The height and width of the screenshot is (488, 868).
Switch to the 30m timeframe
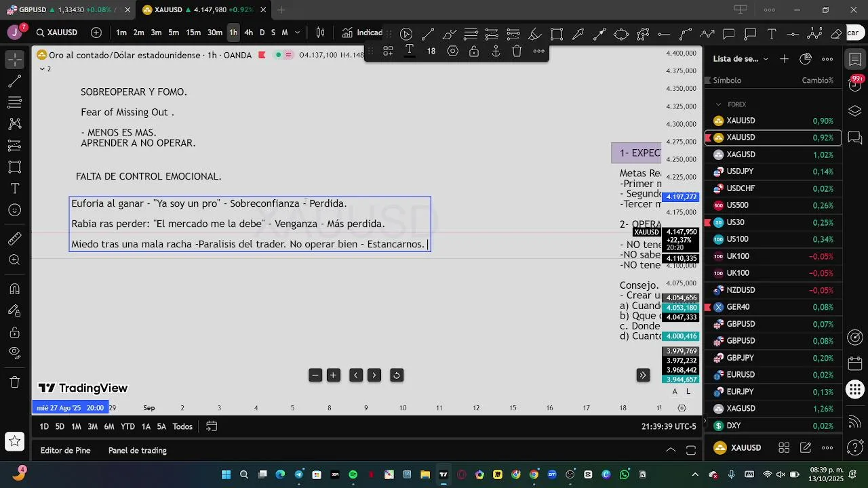215,33
